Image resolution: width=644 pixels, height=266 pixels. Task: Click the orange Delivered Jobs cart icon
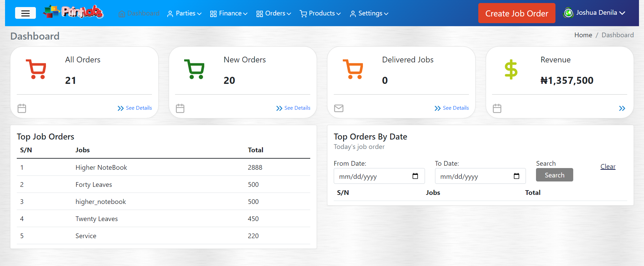(x=353, y=69)
